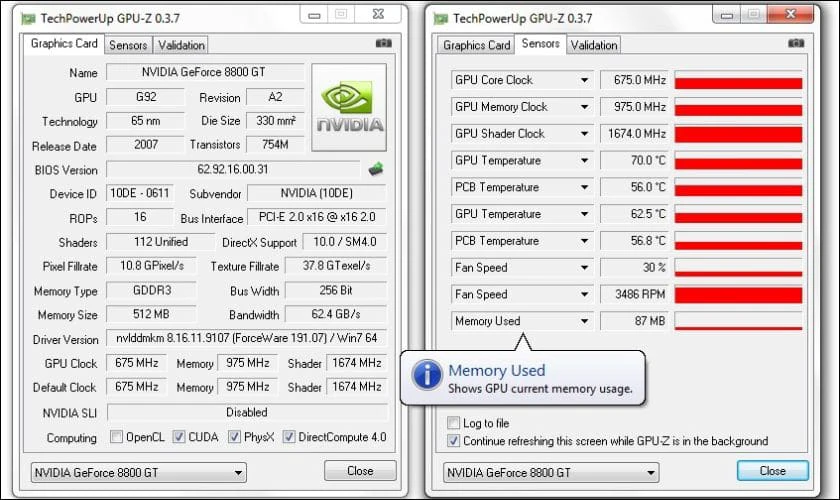Click the NVIDIA logo image

point(349,107)
